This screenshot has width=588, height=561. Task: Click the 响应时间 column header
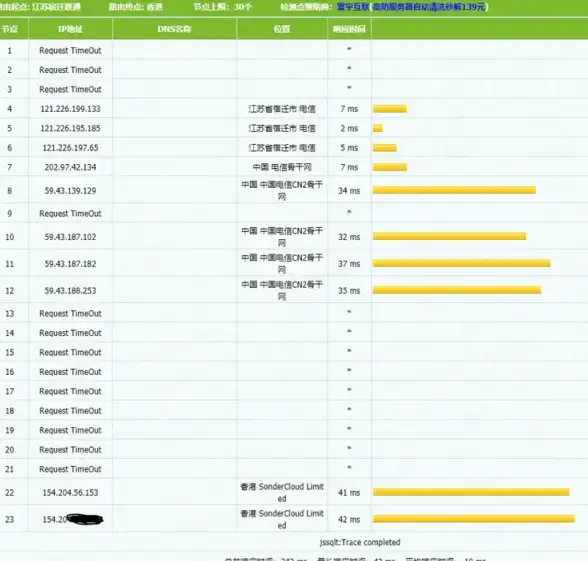tap(349, 29)
